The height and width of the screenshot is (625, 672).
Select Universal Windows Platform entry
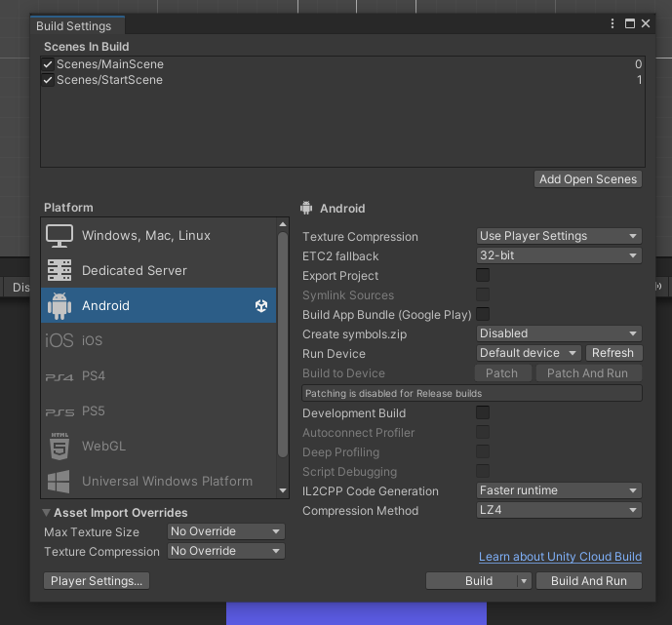coord(159,482)
